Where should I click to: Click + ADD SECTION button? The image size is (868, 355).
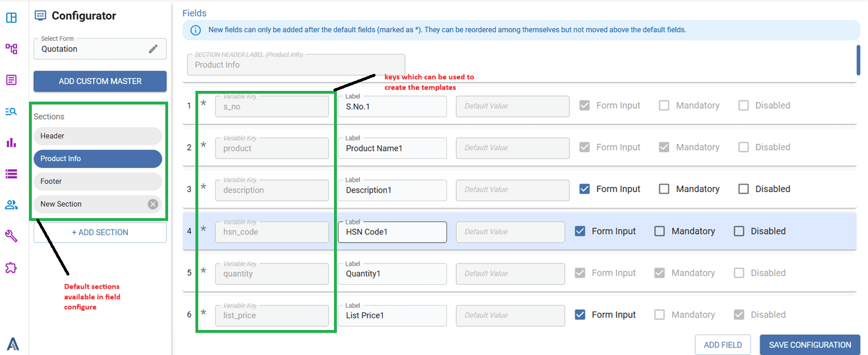100,232
